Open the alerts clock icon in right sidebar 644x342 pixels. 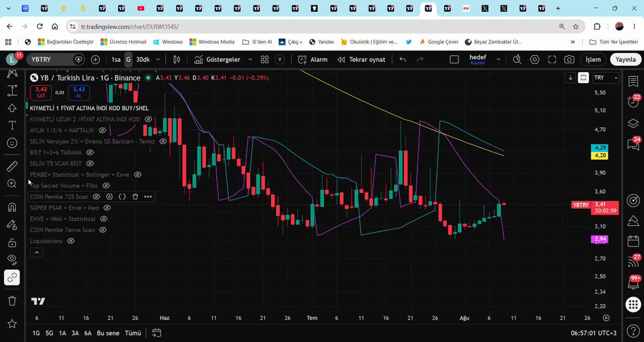click(633, 101)
